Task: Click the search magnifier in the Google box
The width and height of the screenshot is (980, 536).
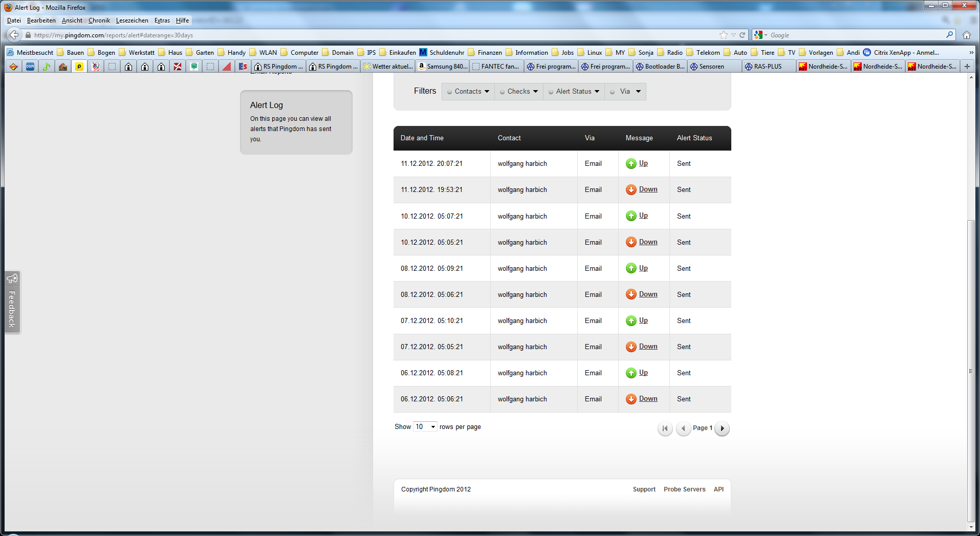Action: (x=950, y=35)
